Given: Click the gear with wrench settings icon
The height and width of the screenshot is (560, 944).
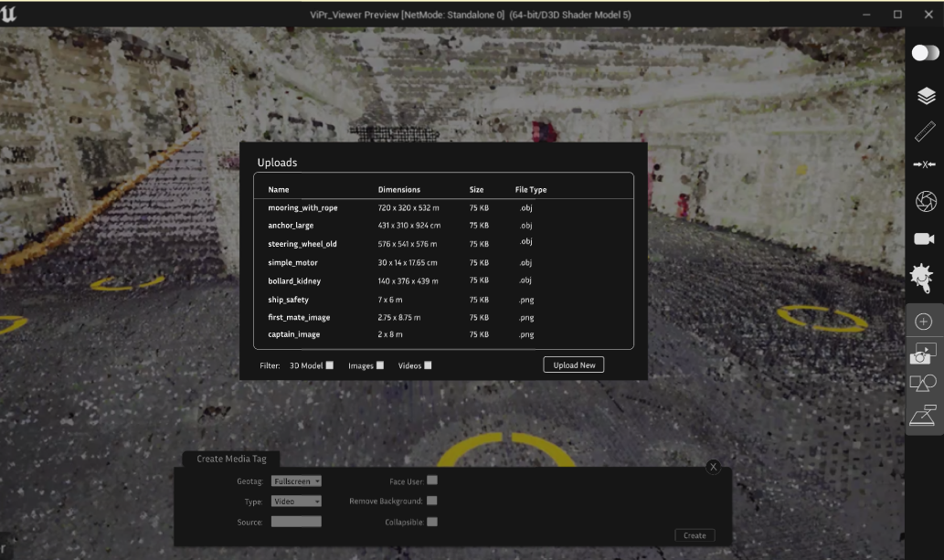Looking at the screenshot, I should click(x=923, y=276).
